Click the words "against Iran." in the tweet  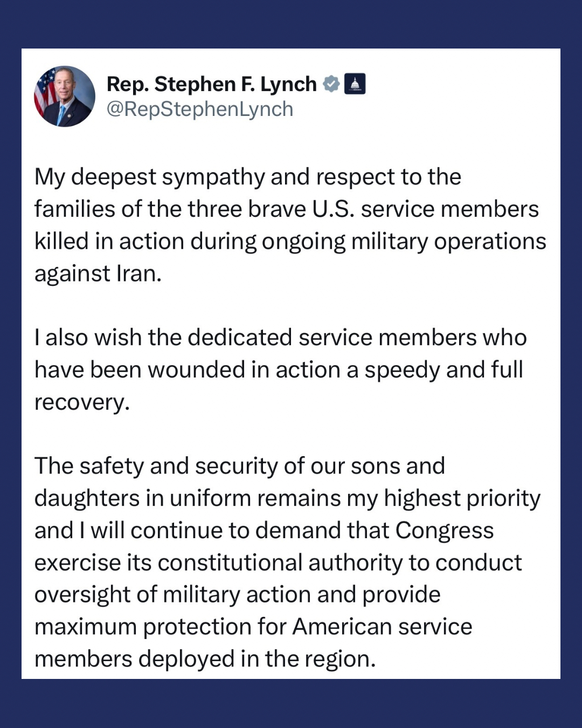pos(98,273)
